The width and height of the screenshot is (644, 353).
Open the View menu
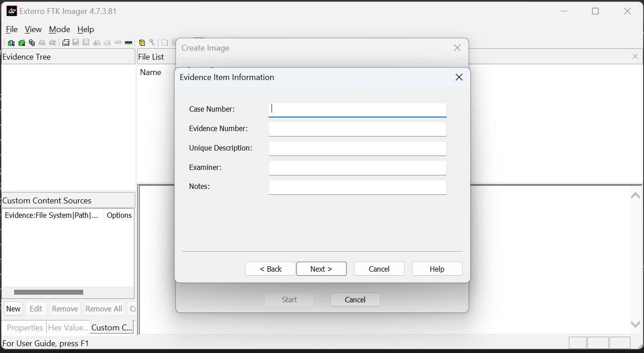(x=33, y=29)
